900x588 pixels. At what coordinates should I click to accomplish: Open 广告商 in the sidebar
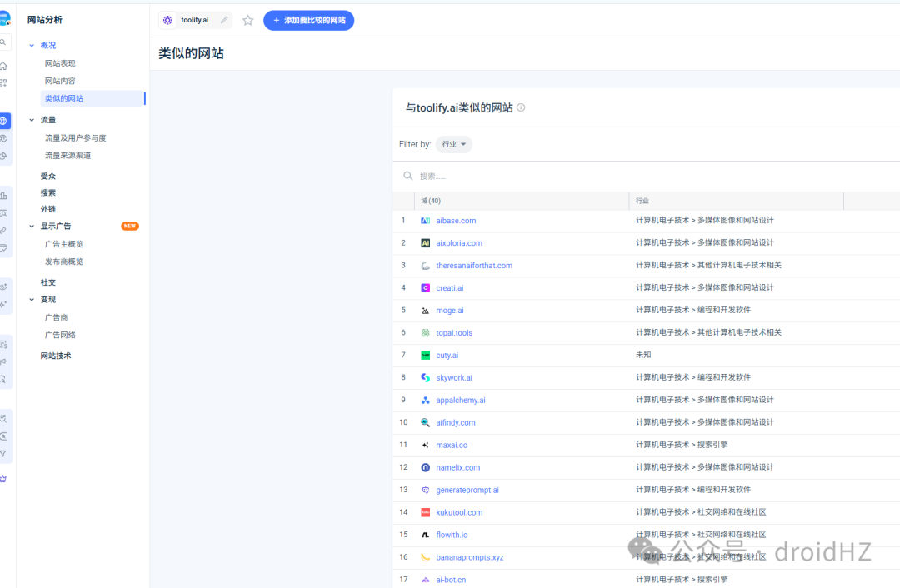[x=57, y=317]
